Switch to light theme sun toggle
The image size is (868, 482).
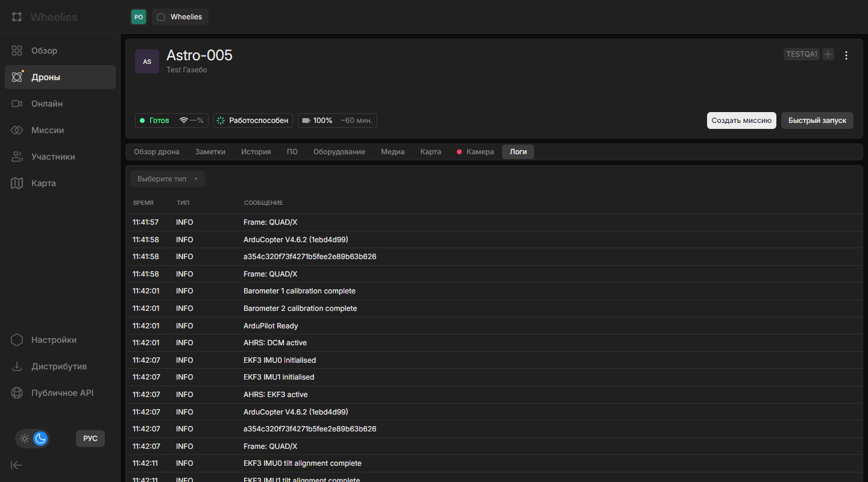tap(25, 439)
